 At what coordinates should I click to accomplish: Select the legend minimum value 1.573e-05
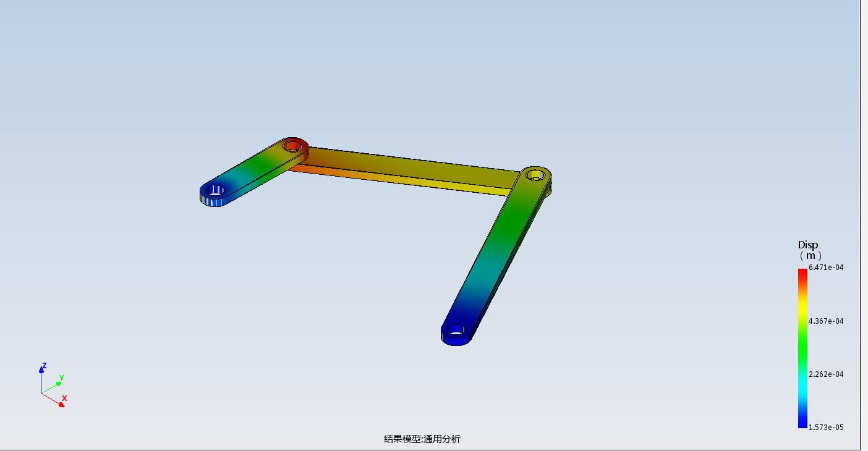[x=826, y=428]
